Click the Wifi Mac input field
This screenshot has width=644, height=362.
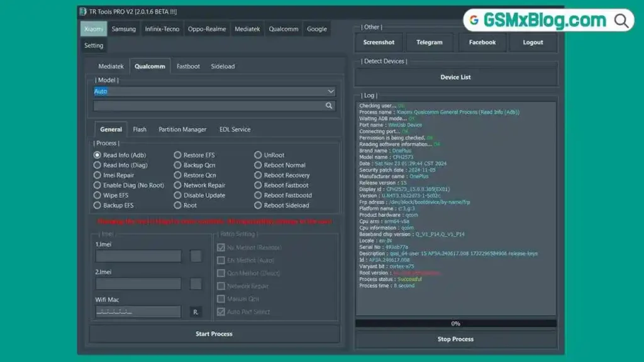coord(138,312)
